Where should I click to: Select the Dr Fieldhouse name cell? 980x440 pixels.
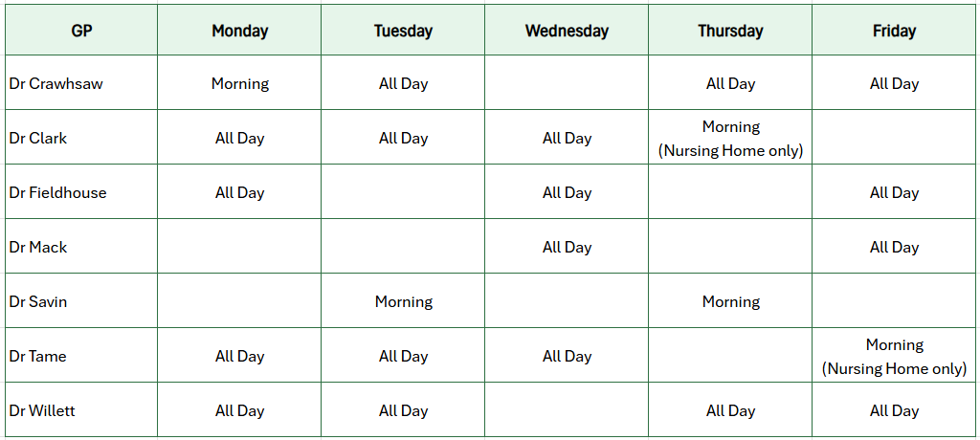coord(81,192)
